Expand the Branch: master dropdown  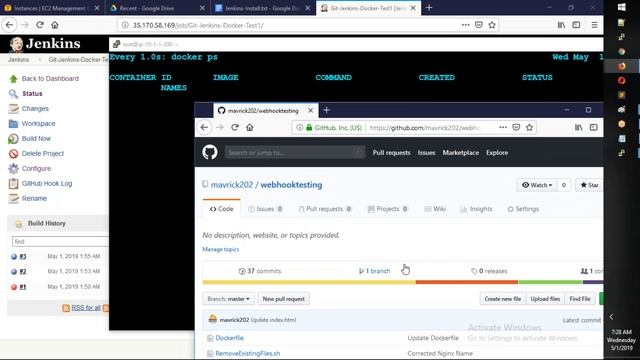pos(229,299)
